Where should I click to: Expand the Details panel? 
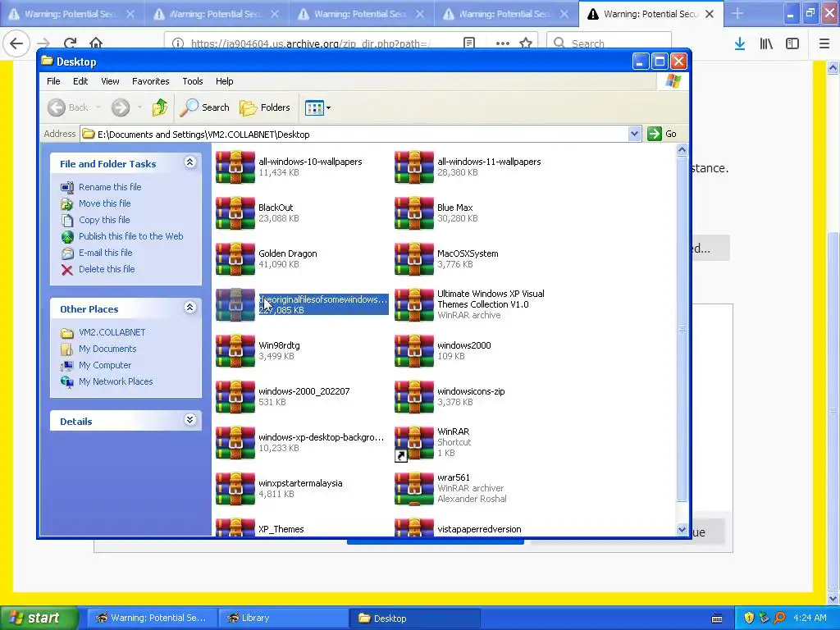coord(189,419)
